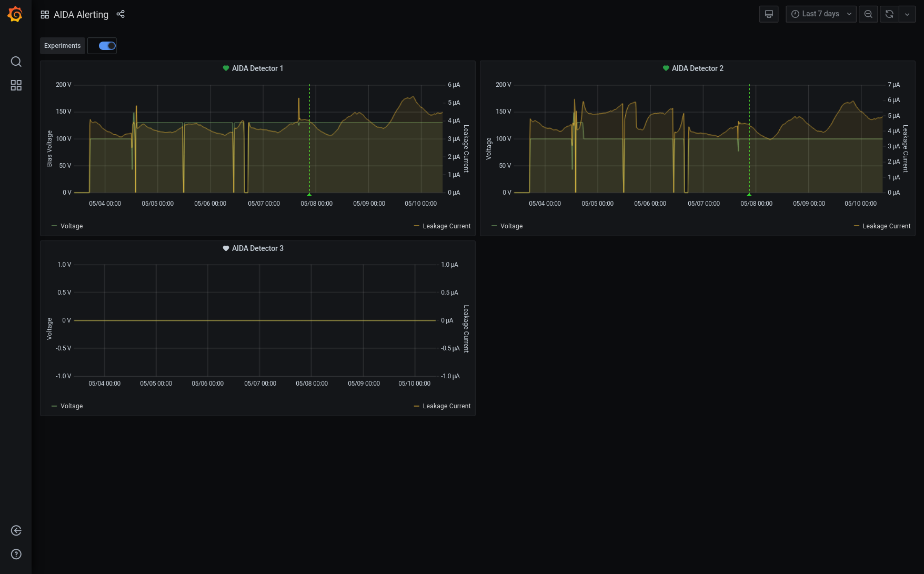
Task: Cycle view mode with the monitor icon
Action: point(769,14)
